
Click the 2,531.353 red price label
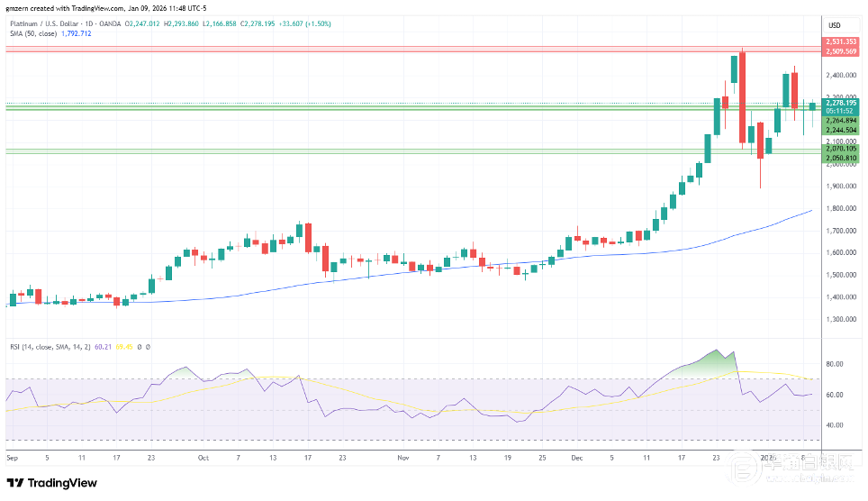pyautogui.click(x=839, y=41)
